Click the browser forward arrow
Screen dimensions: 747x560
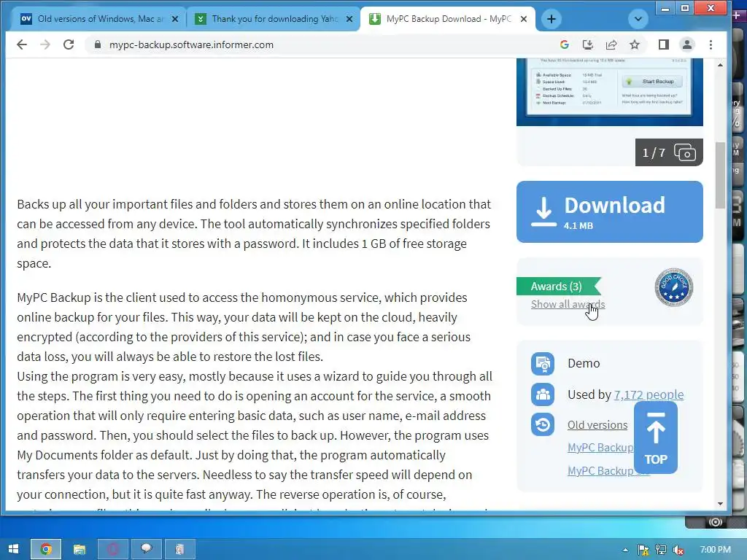click(x=45, y=44)
